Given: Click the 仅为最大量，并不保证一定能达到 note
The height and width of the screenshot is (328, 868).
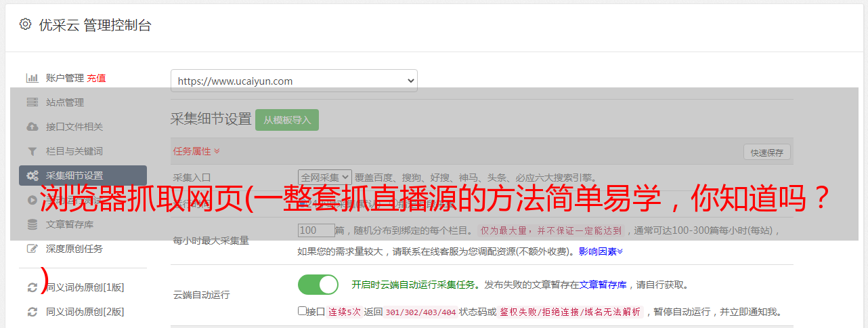Looking at the screenshot, I should [x=551, y=231].
